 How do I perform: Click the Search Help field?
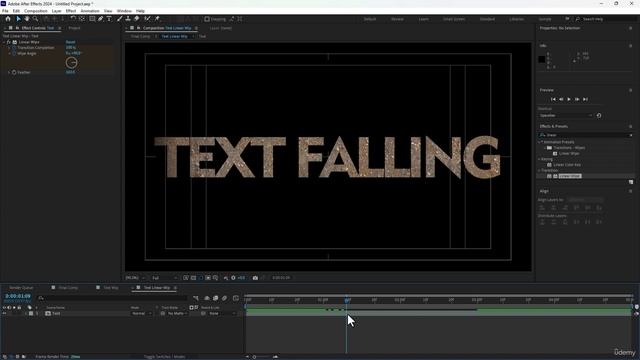(x=604, y=19)
